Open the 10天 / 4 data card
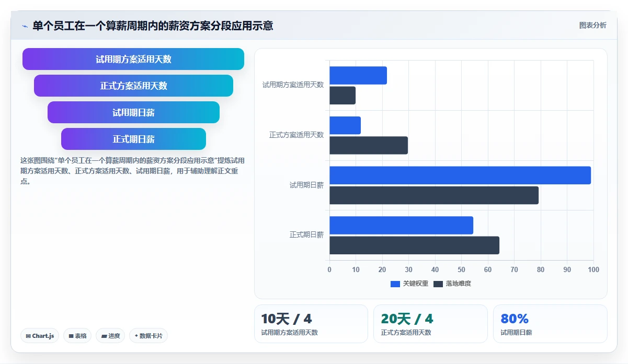 pos(311,324)
